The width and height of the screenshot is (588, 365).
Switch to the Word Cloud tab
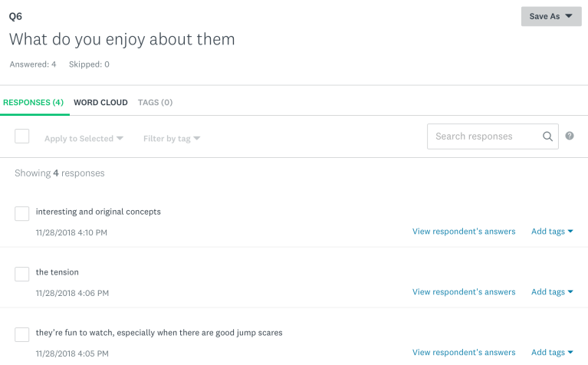(100, 102)
